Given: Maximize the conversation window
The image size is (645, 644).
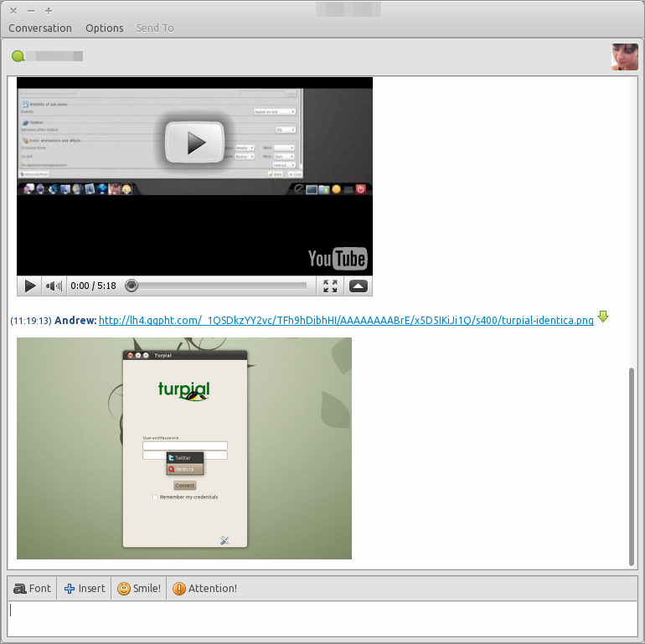Looking at the screenshot, I should (49, 11).
